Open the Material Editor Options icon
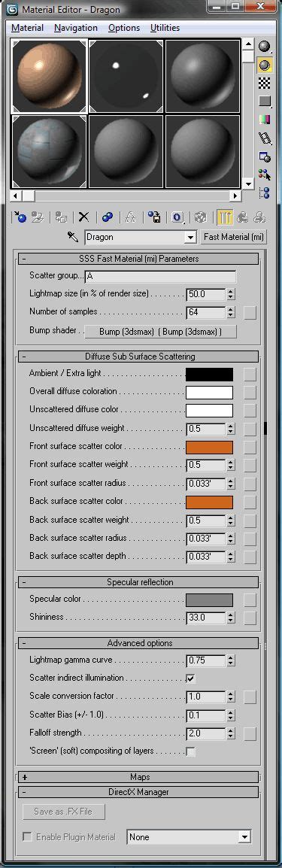 (265, 156)
